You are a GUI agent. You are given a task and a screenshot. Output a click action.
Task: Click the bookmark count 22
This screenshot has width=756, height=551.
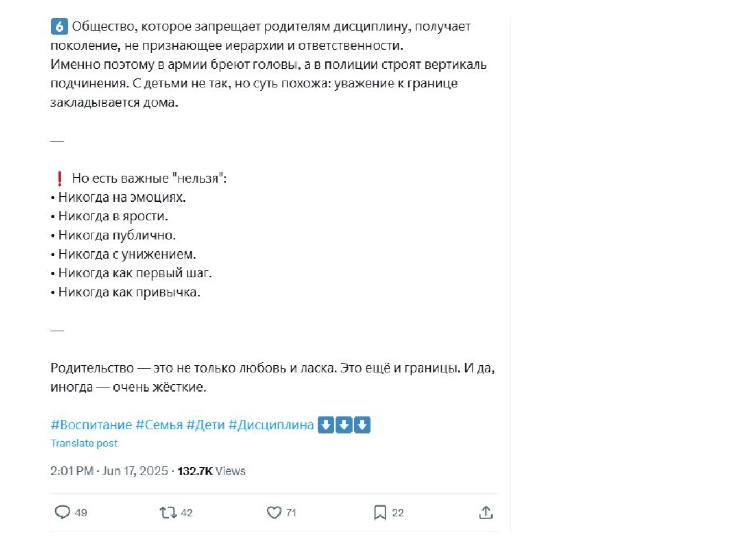point(398,513)
